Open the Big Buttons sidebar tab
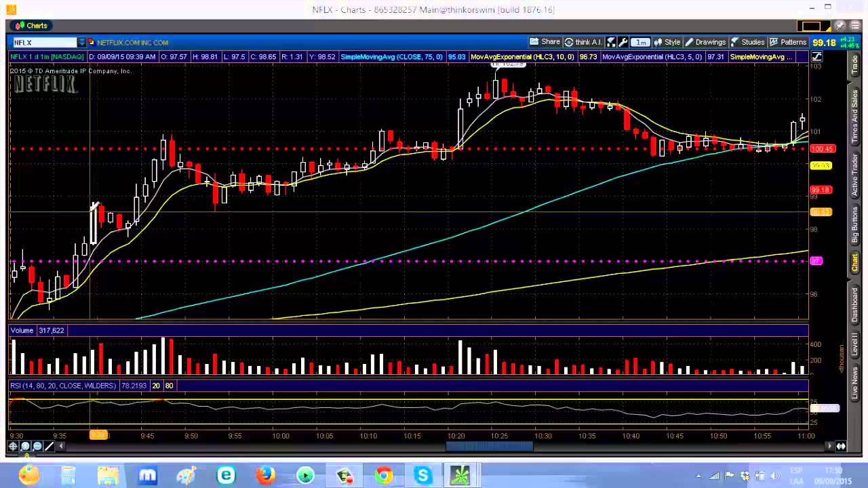 click(854, 226)
